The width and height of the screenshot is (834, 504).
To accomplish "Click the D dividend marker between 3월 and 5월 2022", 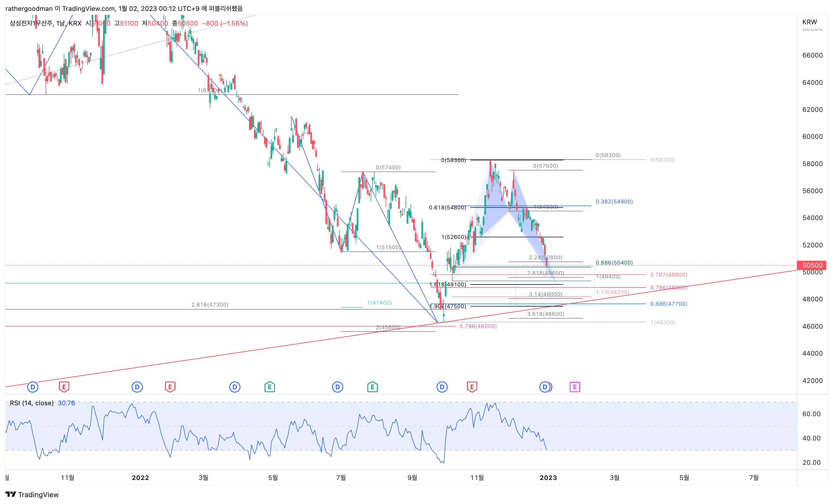I will coord(235,387).
